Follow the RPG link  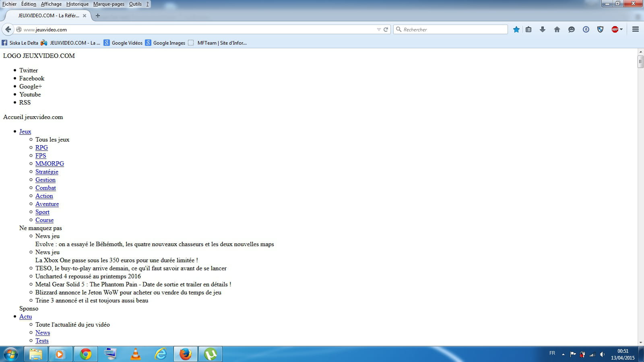(41, 148)
